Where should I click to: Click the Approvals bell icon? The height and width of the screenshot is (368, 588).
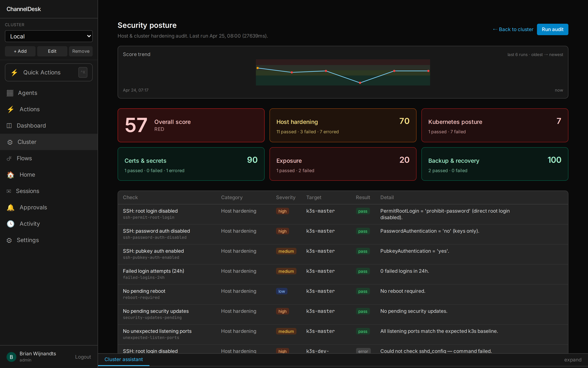point(11,207)
